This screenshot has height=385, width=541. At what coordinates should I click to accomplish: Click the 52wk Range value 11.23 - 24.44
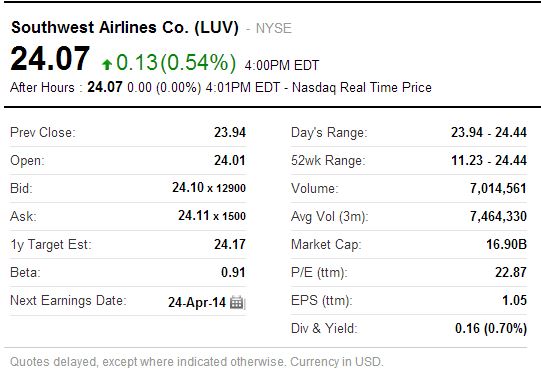(x=489, y=160)
